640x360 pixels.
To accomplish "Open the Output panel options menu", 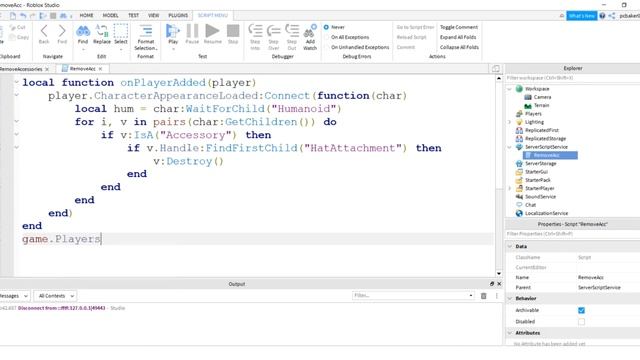I will pos(497,296).
